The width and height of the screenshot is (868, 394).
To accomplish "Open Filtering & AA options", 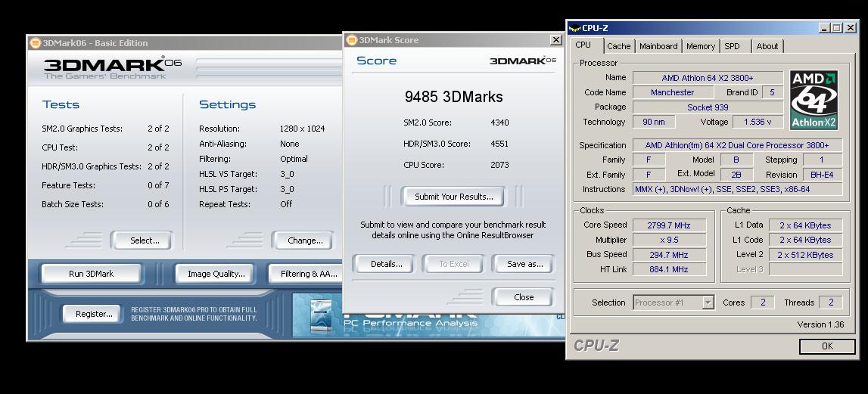I will coord(306,273).
